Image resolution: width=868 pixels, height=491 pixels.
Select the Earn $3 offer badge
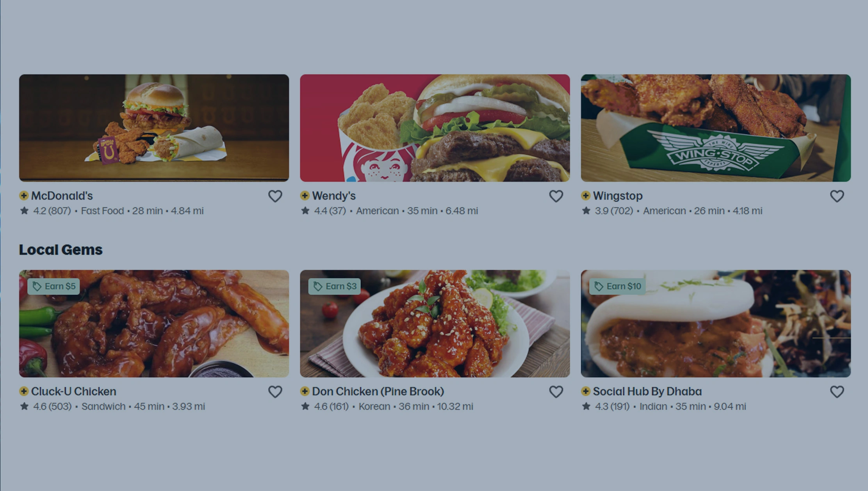335,286
